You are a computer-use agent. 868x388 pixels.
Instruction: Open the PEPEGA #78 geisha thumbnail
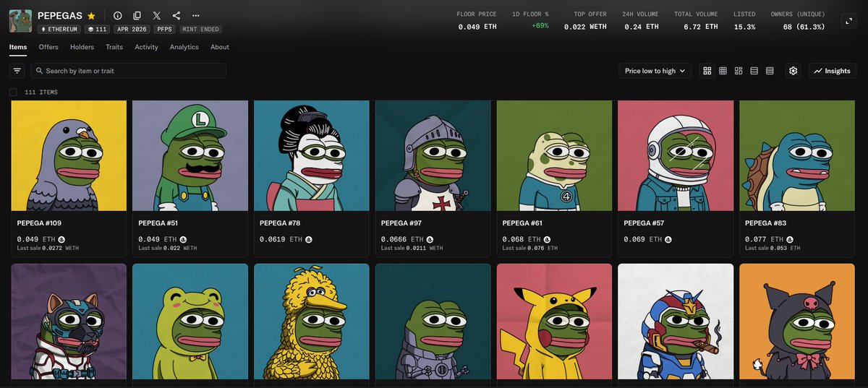pos(312,155)
